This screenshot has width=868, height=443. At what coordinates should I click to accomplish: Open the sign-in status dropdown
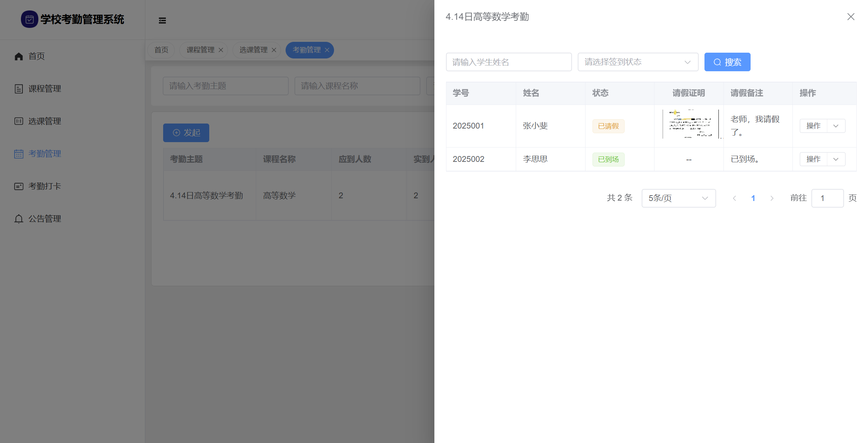(x=638, y=62)
